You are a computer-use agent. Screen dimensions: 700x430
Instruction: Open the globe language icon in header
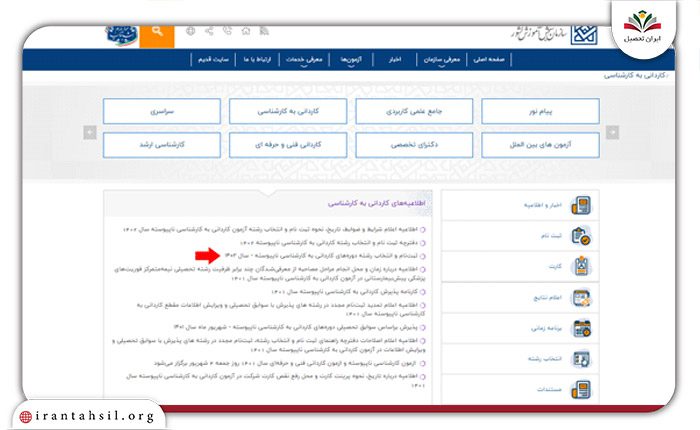191,31
